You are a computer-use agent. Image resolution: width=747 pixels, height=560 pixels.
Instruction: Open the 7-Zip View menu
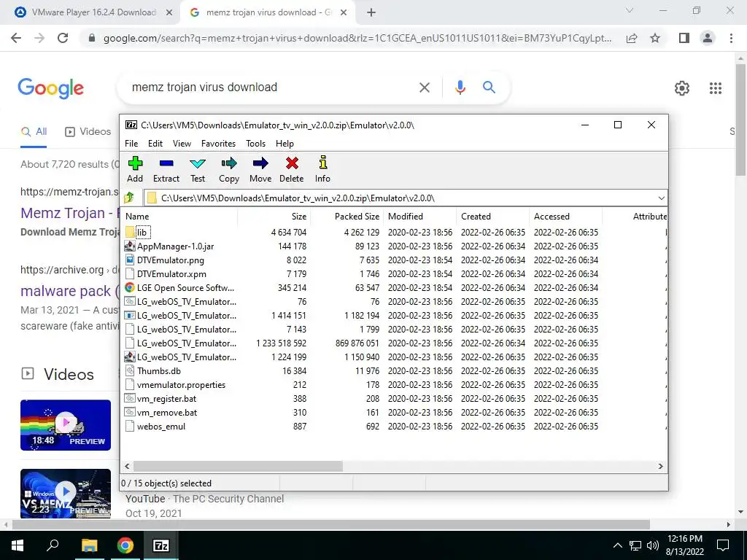point(182,144)
